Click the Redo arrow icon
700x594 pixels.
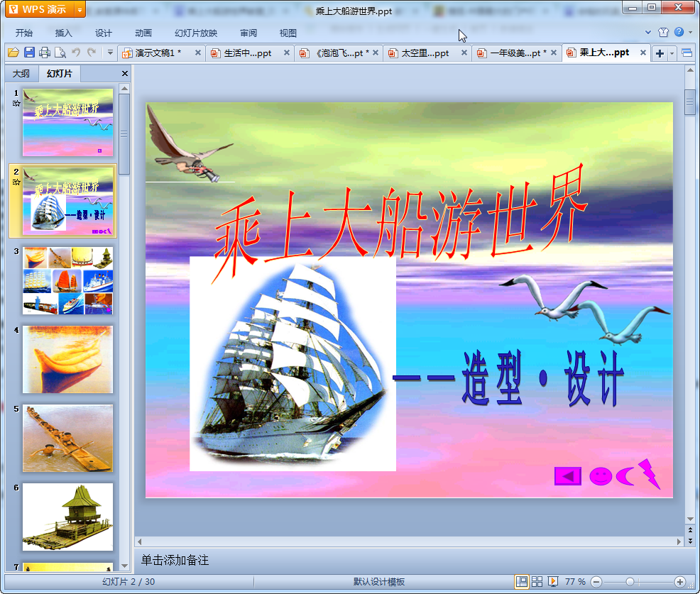(x=92, y=53)
